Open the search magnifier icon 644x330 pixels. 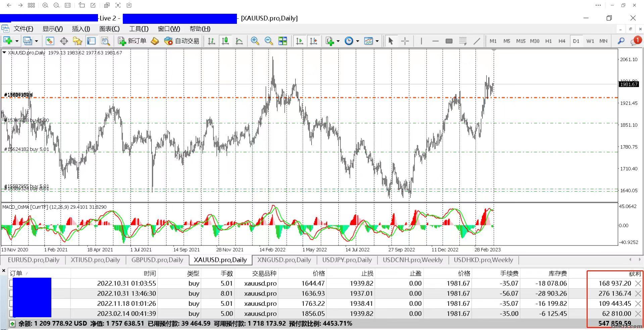(x=621, y=41)
